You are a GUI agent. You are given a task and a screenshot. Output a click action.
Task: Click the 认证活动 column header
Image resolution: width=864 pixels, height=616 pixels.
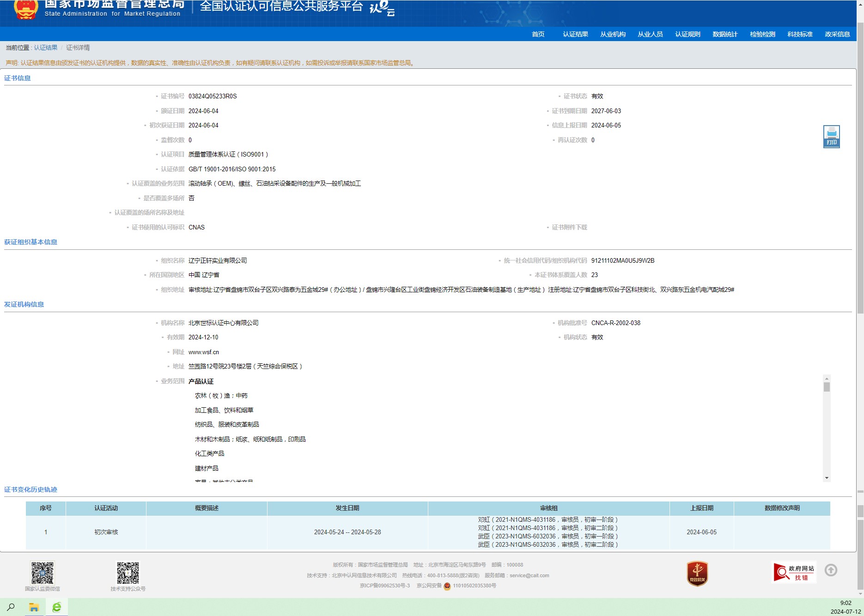click(x=106, y=508)
